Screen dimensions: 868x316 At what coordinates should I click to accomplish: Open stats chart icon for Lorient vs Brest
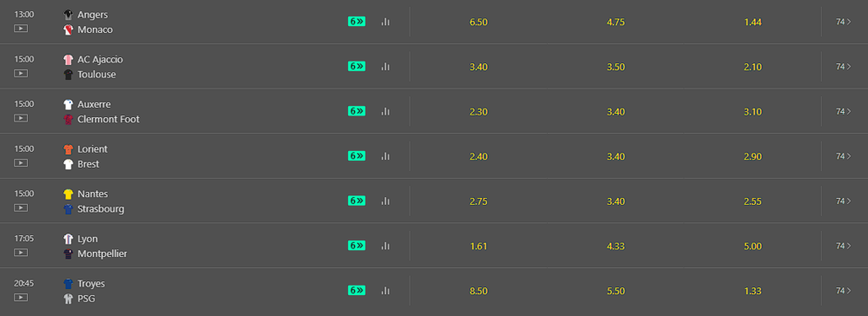(385, 156)
